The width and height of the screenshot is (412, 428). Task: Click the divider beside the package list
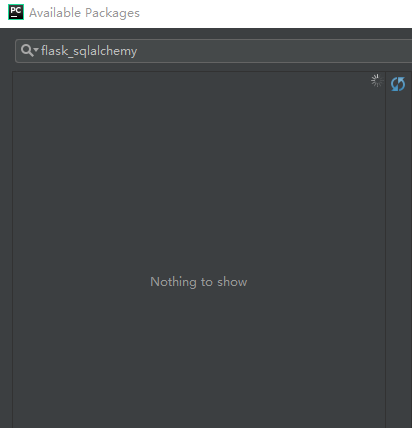point(386,250)
